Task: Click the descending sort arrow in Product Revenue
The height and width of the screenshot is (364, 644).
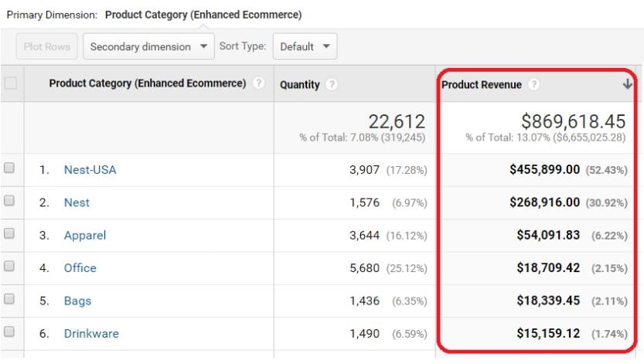Action: click(x=627, y=84)
